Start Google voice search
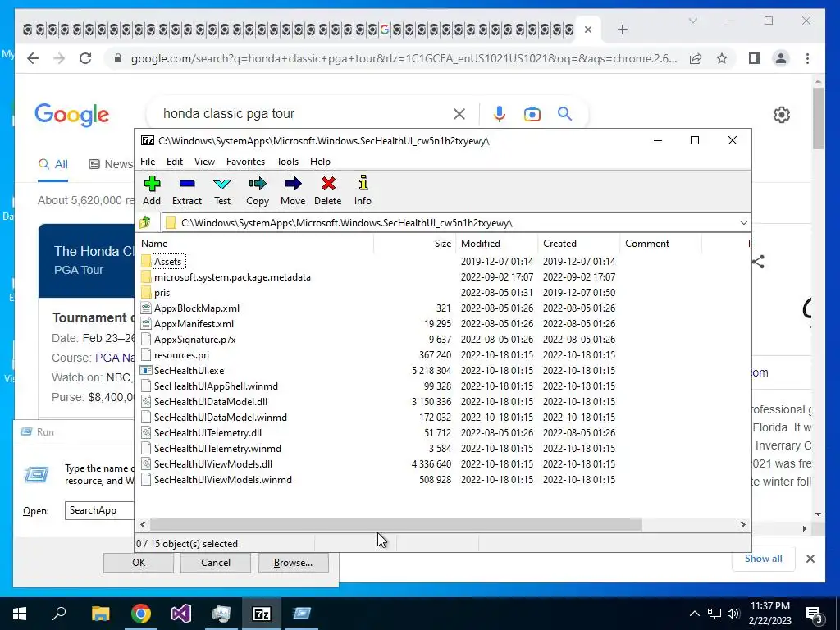Screen dimensions: 840x630 click(500, 114)
